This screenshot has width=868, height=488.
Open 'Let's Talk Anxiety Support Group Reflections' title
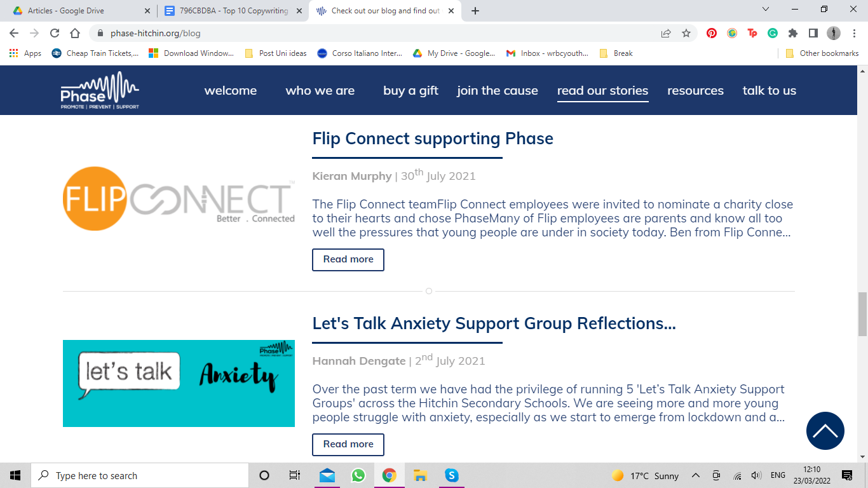(x=494, y=323)
